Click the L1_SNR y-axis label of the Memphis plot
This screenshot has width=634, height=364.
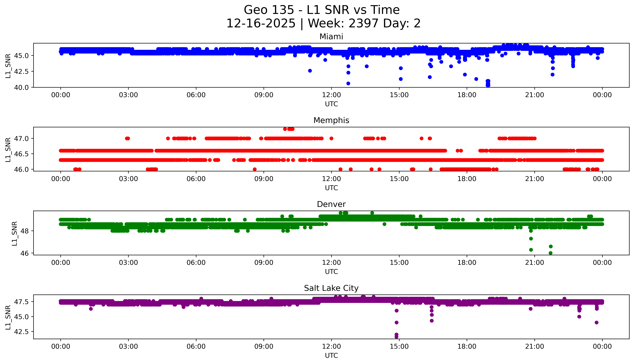(x=8, y=150)
